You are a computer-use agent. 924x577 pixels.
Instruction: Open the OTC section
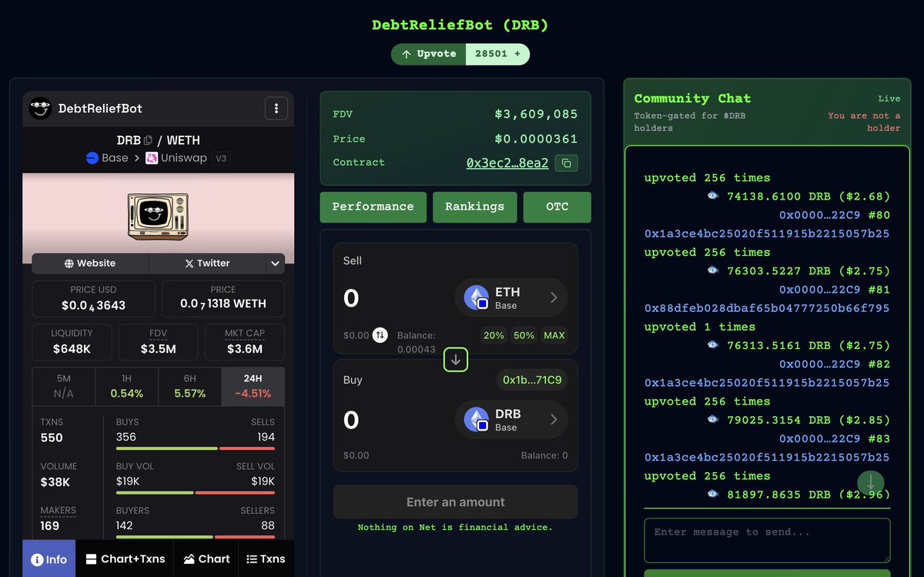tap(557, 206)
